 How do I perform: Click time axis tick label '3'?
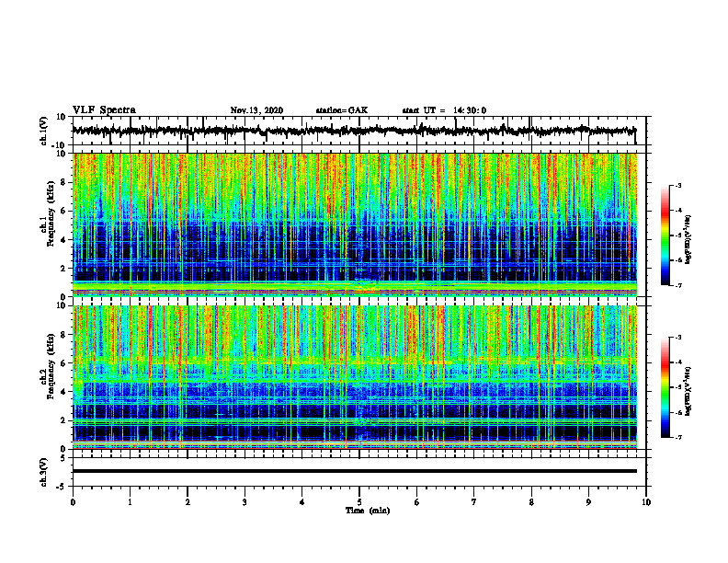coord(245,502)
